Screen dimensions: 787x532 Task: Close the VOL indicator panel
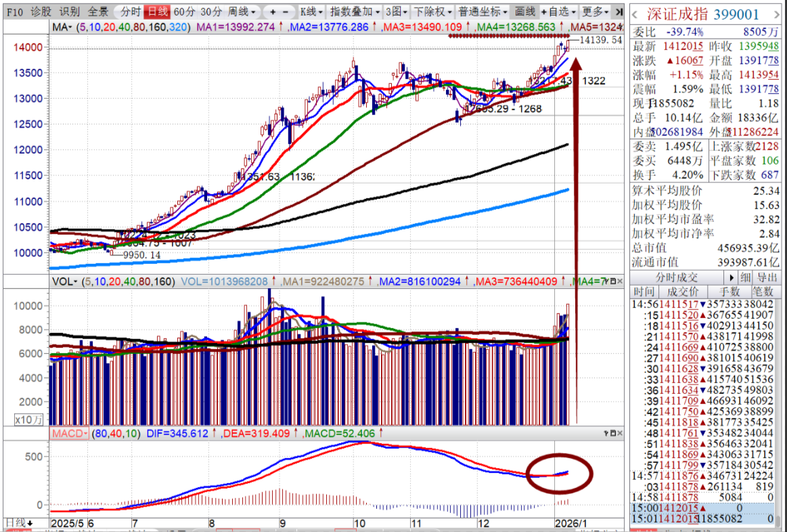(x=619, y=281)
